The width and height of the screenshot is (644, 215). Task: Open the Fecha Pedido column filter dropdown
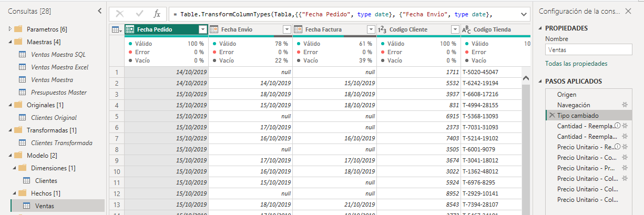point(202,29)
